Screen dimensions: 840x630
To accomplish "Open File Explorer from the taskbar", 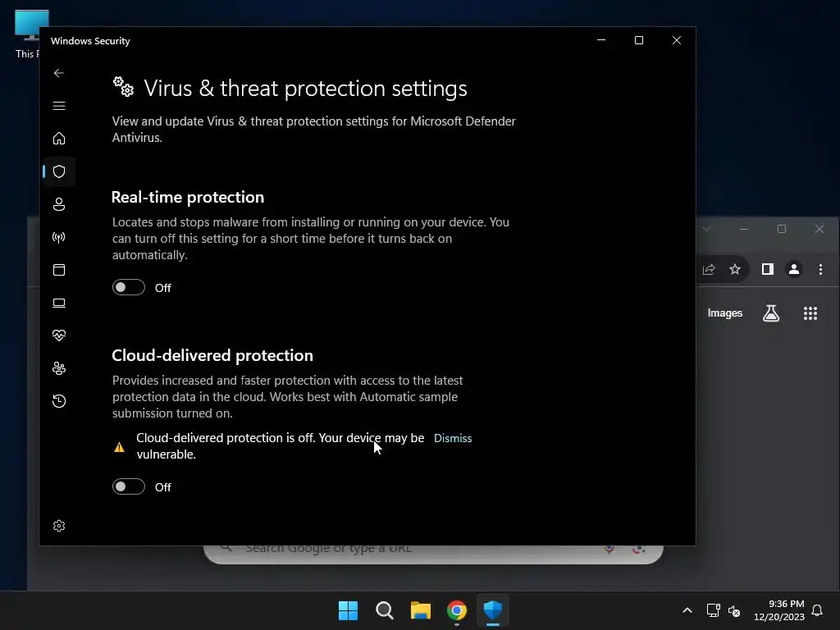I will pos(421,610).
